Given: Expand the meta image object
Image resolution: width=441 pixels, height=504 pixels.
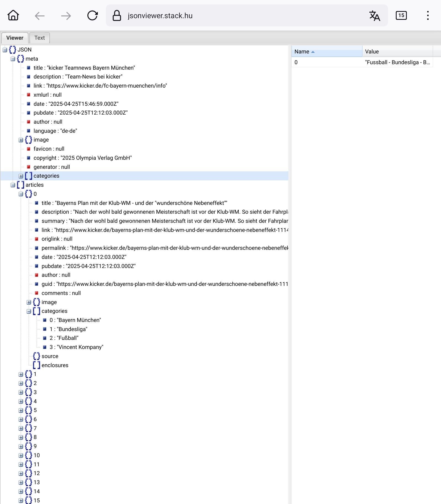Looking at the screenshot, I should pyautogui.click(x=21, y=140).
